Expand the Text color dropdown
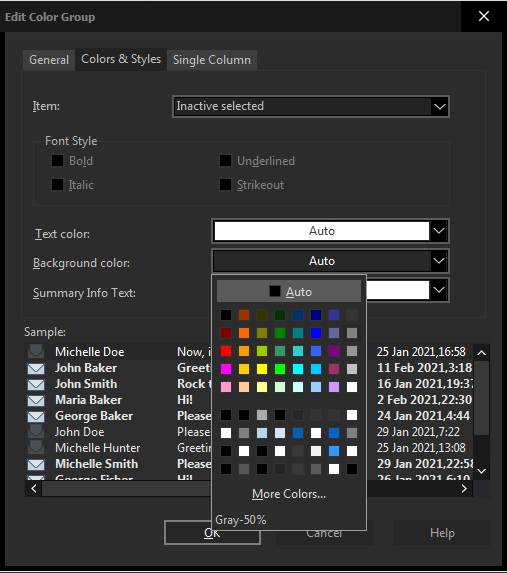Screen dimensions: 507x573 [x=439, y=231]
